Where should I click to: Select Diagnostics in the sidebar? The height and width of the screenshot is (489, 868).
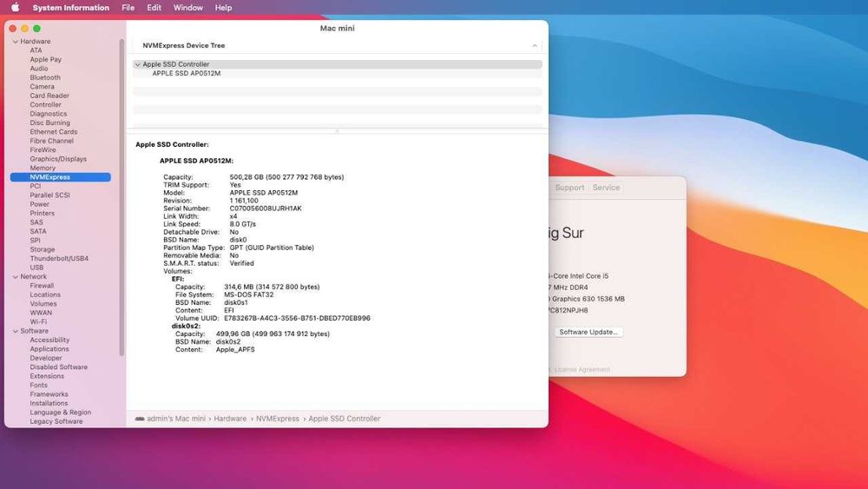(48, 114)
